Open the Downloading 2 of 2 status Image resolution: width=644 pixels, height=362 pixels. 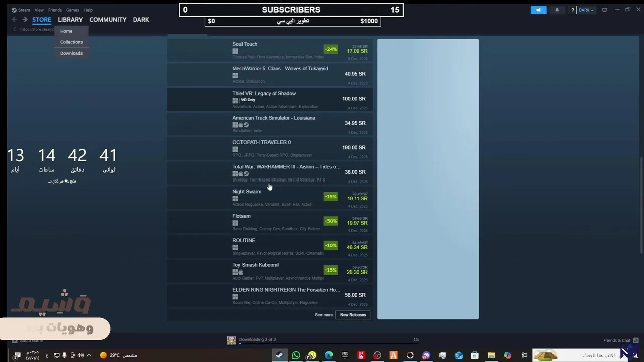click(x=258, y=339)
